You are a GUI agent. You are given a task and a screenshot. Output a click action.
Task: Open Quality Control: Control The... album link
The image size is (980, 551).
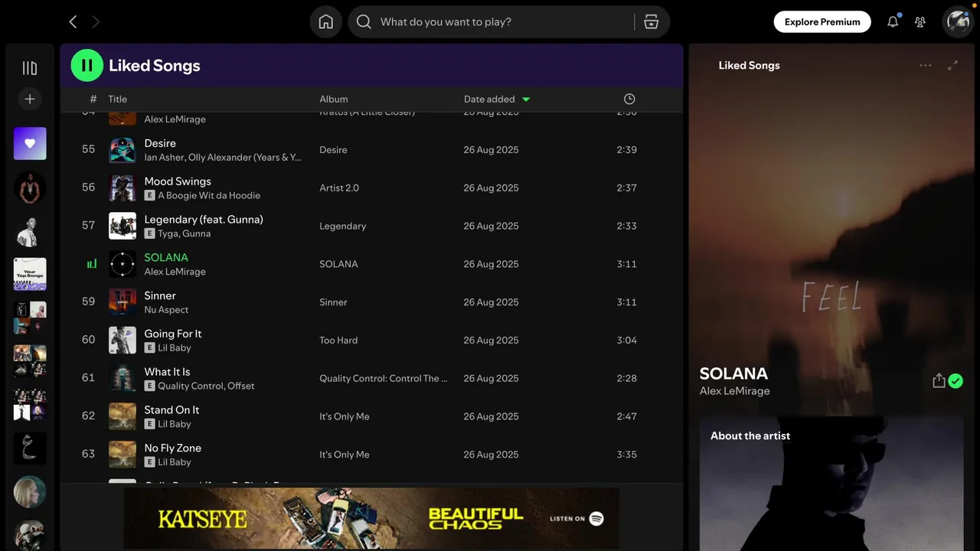[x=384, y=379]
